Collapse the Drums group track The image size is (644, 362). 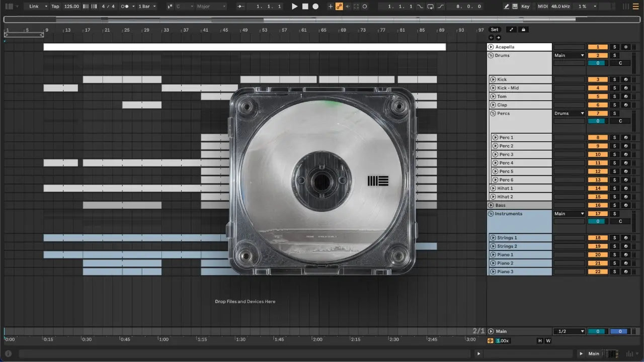click(491, 55)
